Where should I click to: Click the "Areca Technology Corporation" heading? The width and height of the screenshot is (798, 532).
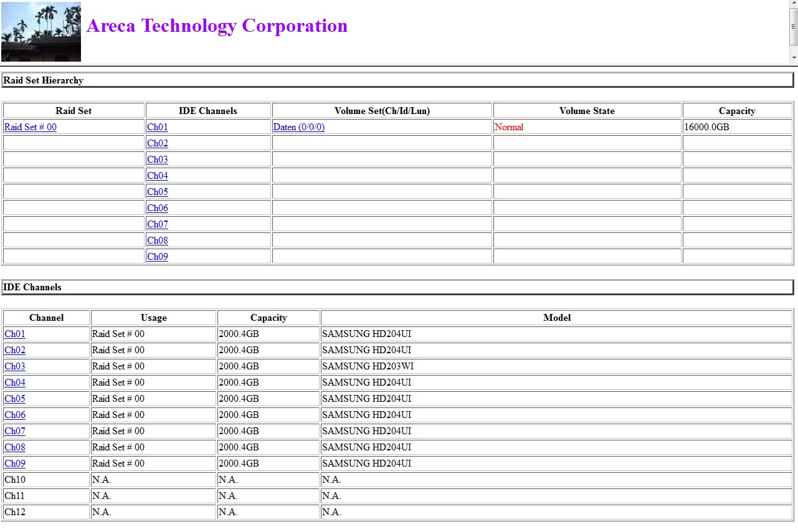[x=217, y=26]
